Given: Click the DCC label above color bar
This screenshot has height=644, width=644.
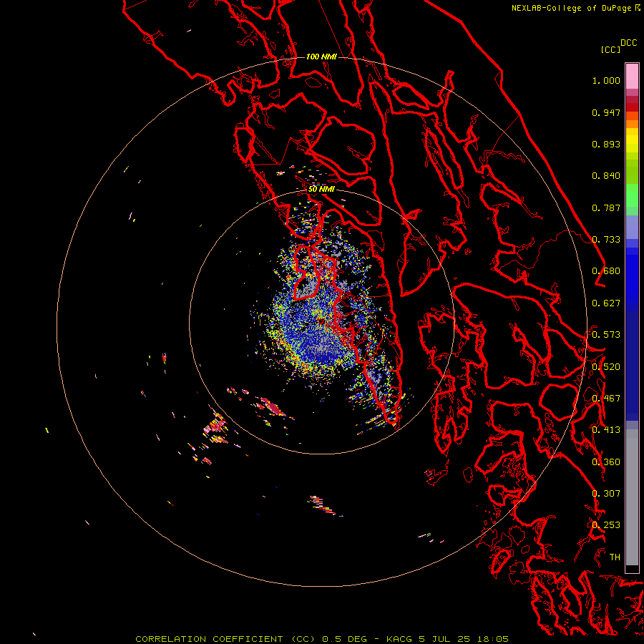Looking at the screenshot, I should point(629,43).
